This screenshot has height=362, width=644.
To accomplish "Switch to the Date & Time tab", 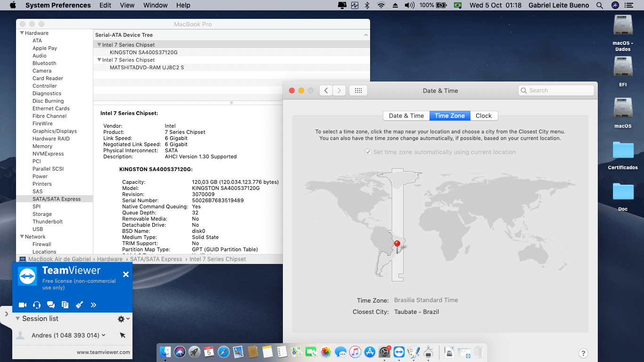I will 406,115.
